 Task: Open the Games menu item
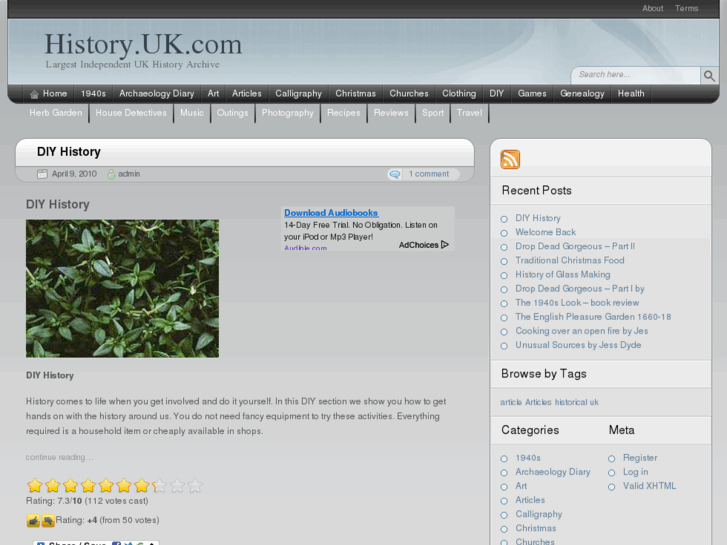click(x=532, y=94)
